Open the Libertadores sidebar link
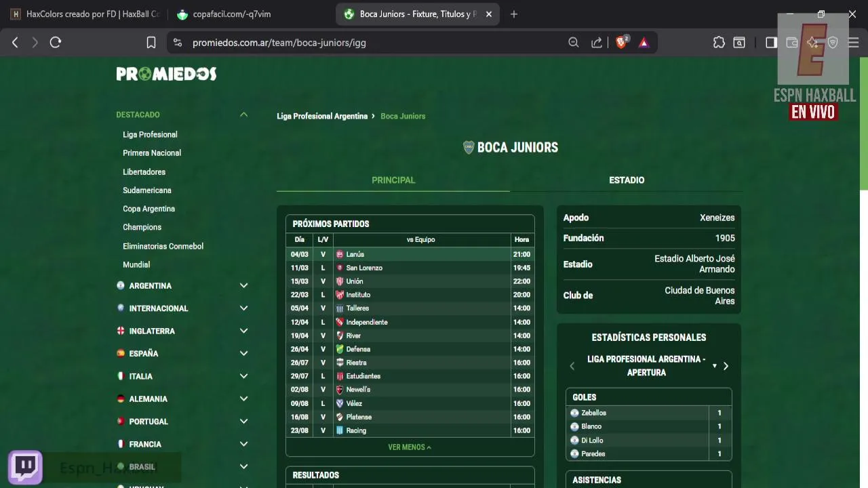Image resolution: width=868 pixels, height=488 pixels. (x=144, y=172)
